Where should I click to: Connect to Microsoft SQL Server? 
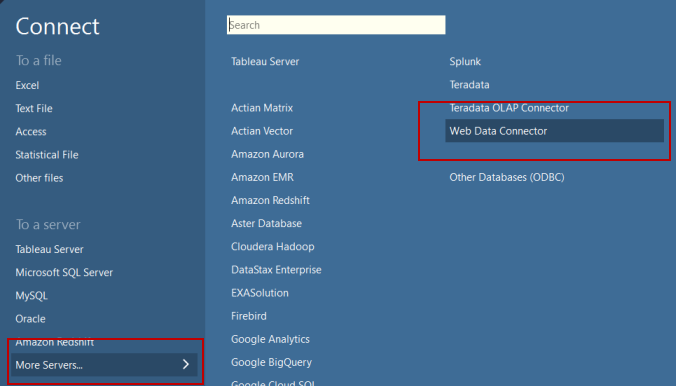[64, 273]
